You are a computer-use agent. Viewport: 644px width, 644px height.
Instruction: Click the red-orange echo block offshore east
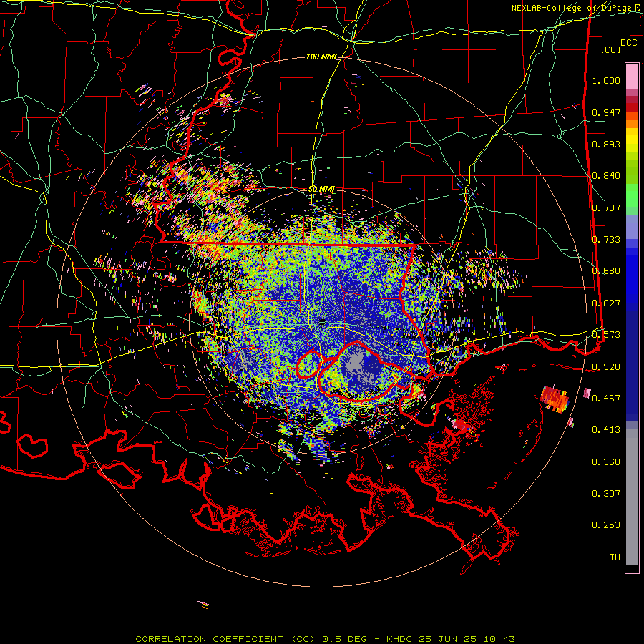pyautogui.click(x=554, y=399)
